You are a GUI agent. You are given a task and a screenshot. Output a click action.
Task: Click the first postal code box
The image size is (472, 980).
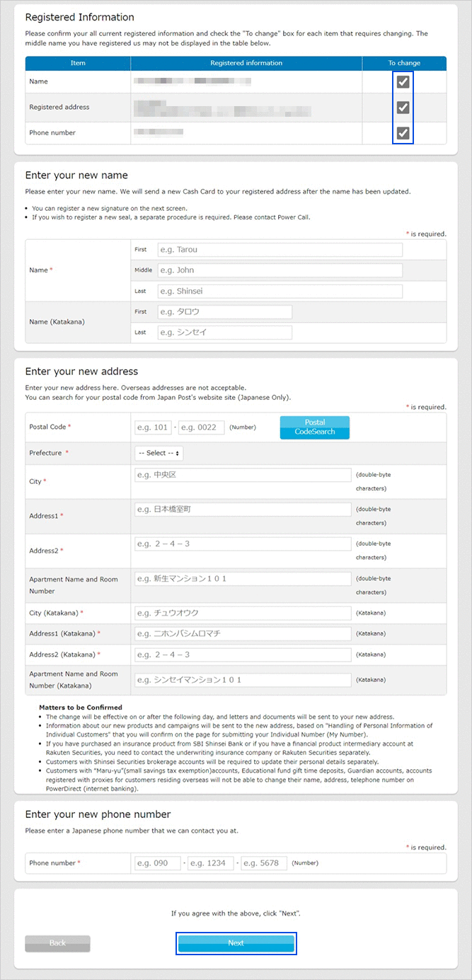pos(153,427)
